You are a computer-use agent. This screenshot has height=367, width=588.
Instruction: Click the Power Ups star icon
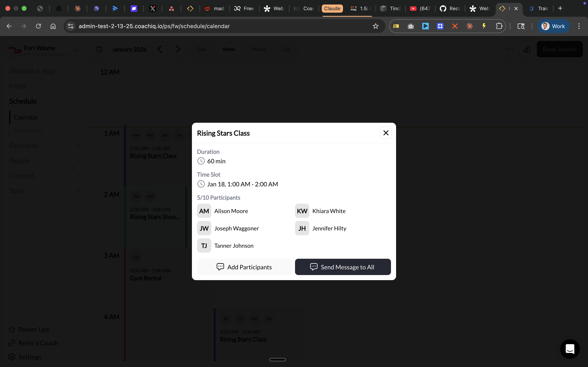point(12,329)
